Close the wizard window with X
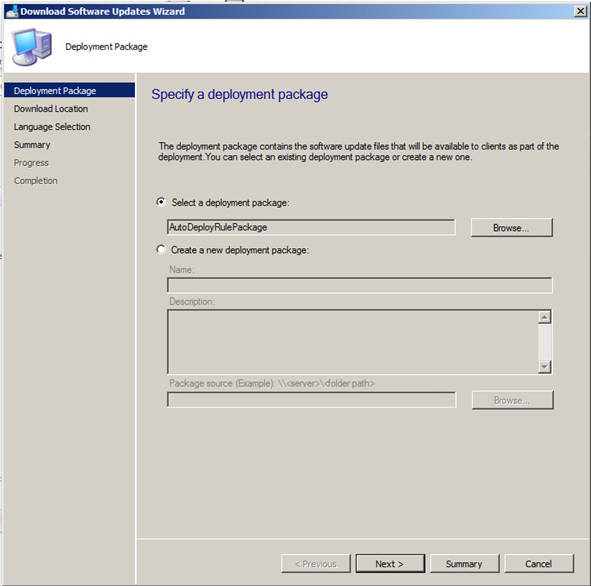This screenshot has height=586, width=591. pyautogui.click(x=580, y=11)
